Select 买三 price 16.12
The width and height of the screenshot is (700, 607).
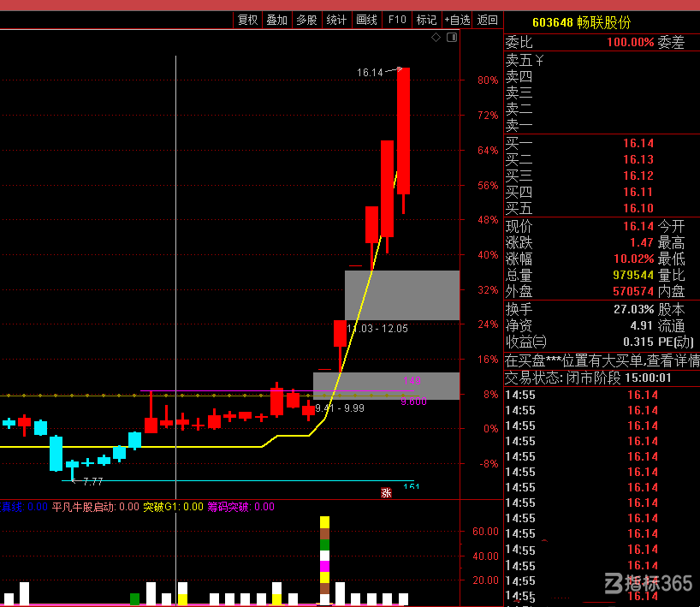pos(638,176)
